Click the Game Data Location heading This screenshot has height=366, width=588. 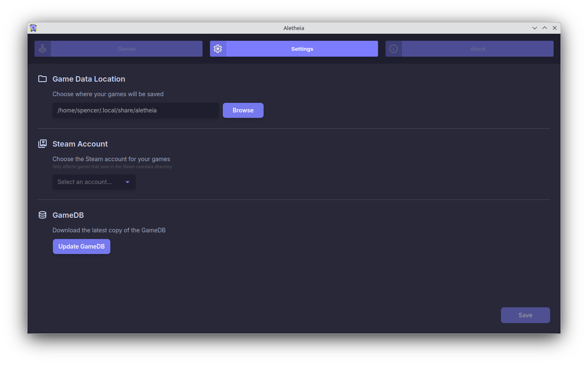point(89,79)
